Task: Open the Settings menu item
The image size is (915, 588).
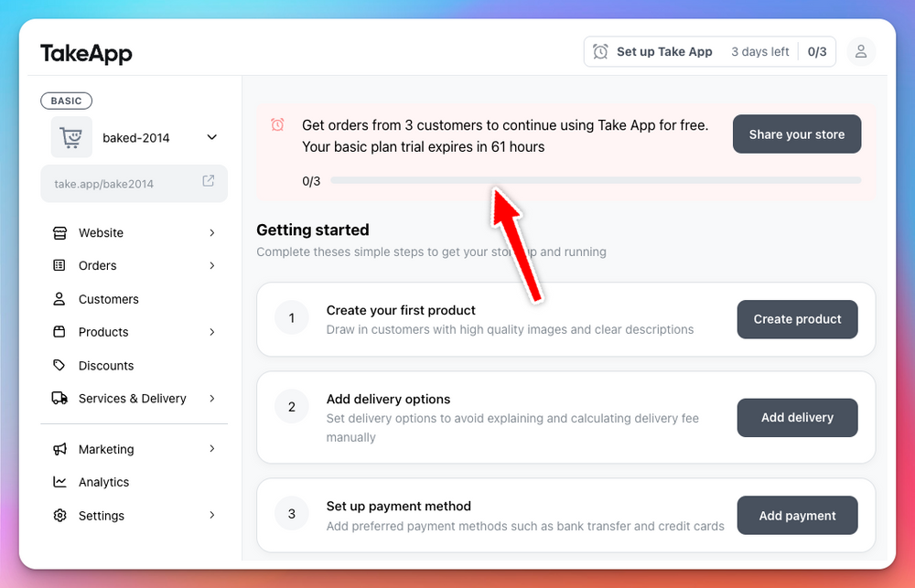Action: (134, 515)
